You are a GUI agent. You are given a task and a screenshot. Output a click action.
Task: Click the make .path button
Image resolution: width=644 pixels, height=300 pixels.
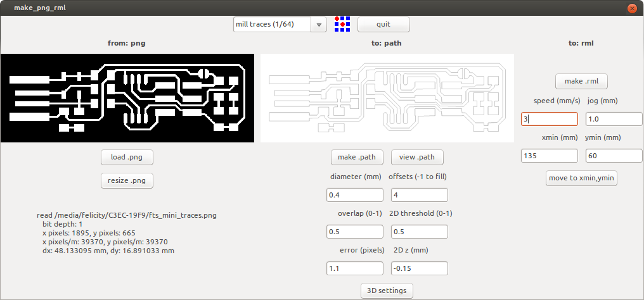click(357, 157)
